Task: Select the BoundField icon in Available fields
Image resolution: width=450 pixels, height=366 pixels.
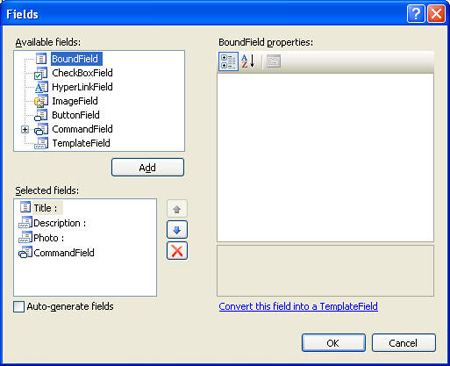Action: pyautogui.click(x=41, y=59)
